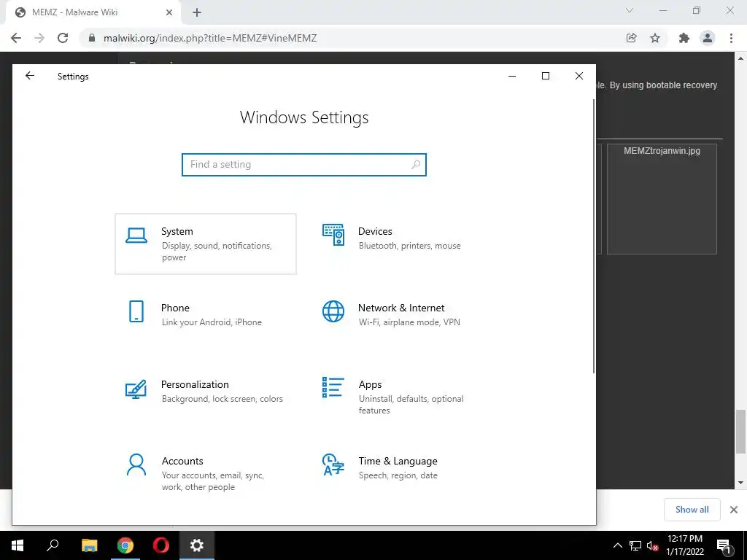Open Time & Language icon
Viewport: 747px width, 560px height.
(333, 464)
